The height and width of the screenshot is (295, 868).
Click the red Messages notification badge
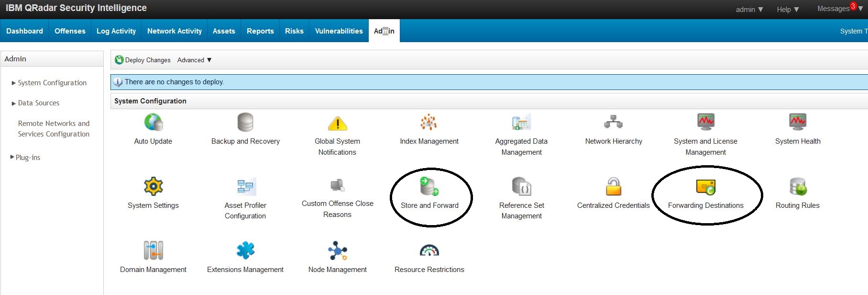click(853, 6)
